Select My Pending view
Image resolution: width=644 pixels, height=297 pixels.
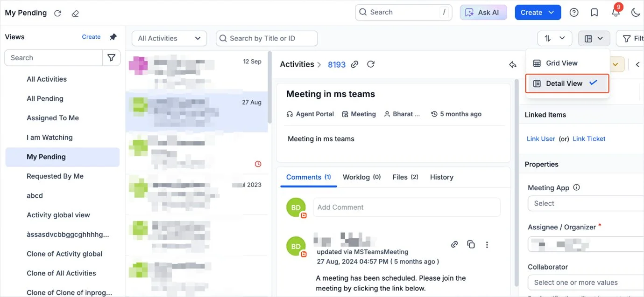(x=63, y=157)
